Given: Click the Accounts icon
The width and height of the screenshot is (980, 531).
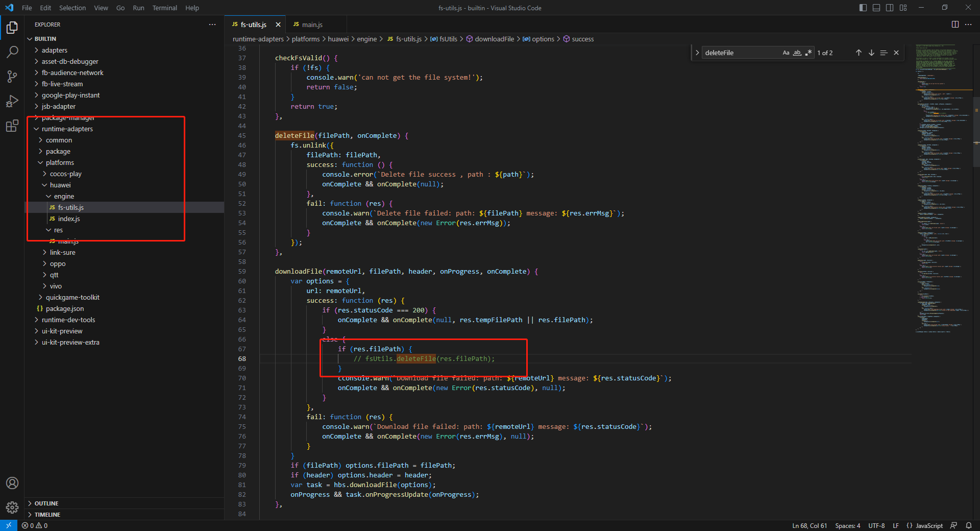Looking at the screenshot, I should [x=12, y=483].
